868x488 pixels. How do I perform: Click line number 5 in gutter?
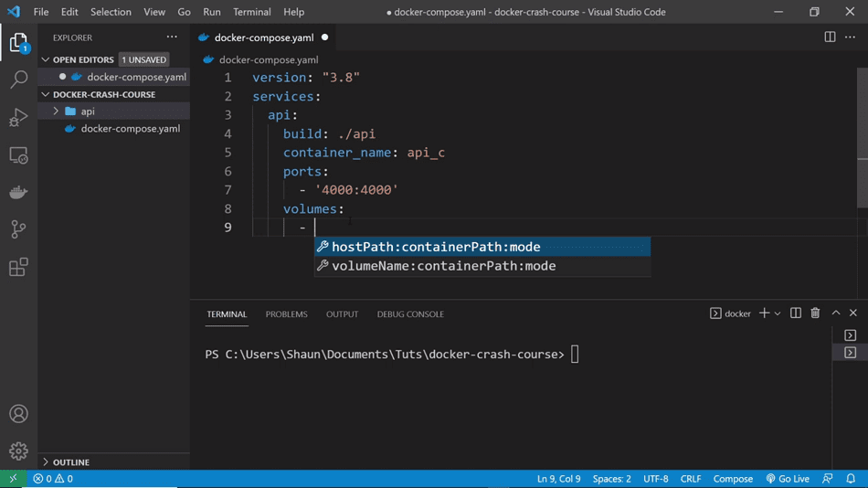[228, 153]
